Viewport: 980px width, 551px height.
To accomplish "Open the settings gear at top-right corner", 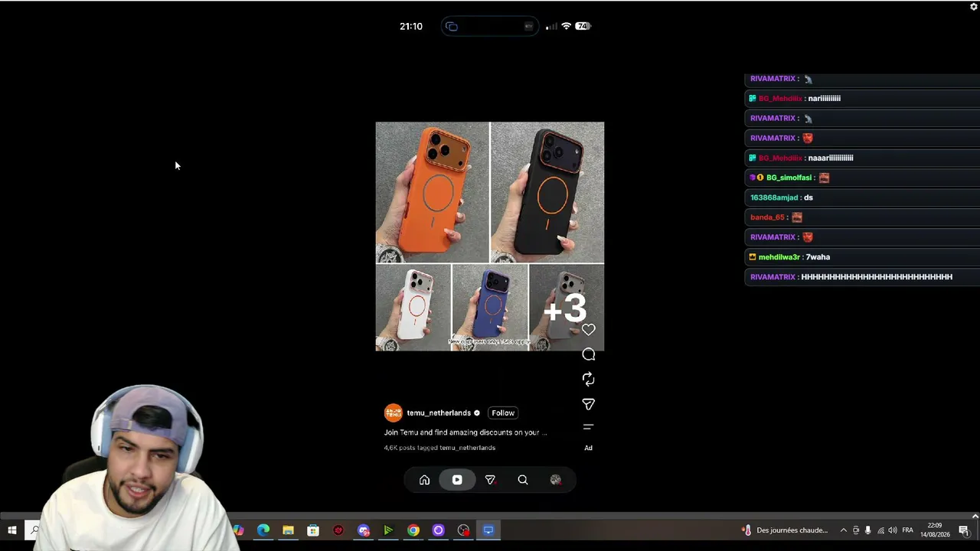I will pyautogui.click(x=974, y=7).
